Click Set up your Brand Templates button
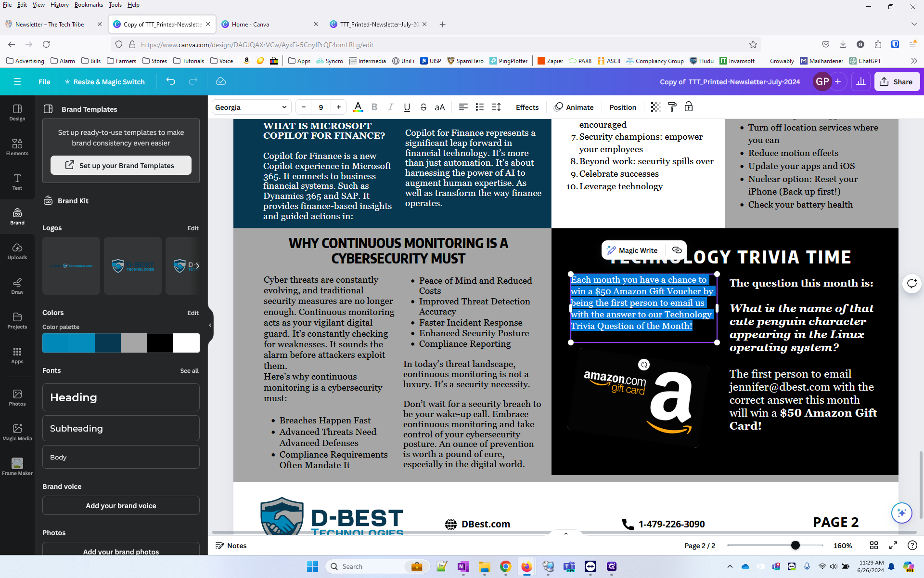This screenshot has height=578, width=924. [x=121, y=165]
